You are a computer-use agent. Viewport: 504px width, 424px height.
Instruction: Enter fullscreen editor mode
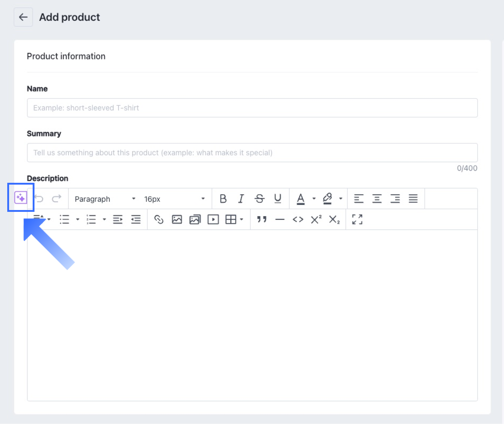[x=357, y=219]
